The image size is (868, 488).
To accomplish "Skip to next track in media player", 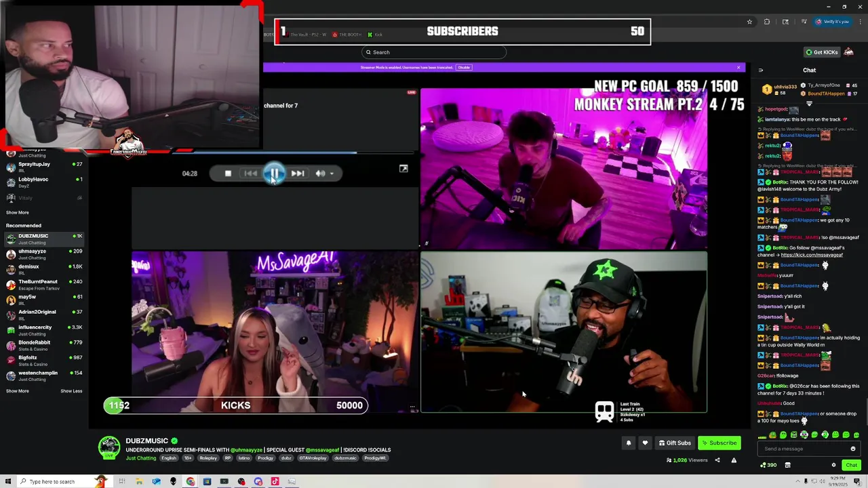I will pyautogui.click(x=297, y=174).
